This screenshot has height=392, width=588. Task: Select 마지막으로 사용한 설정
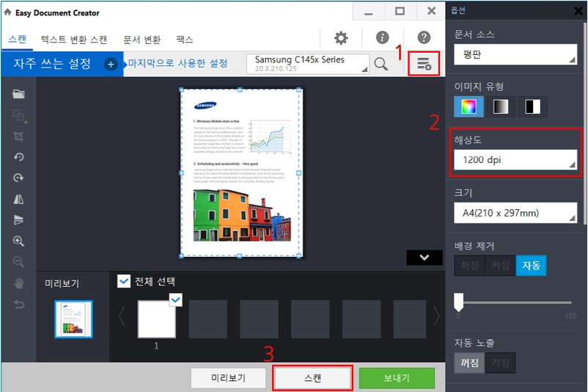click(177, 63)
